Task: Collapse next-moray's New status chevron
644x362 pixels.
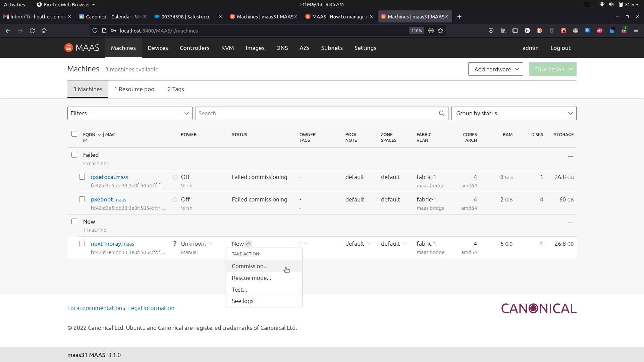Action: pos(249,243)
